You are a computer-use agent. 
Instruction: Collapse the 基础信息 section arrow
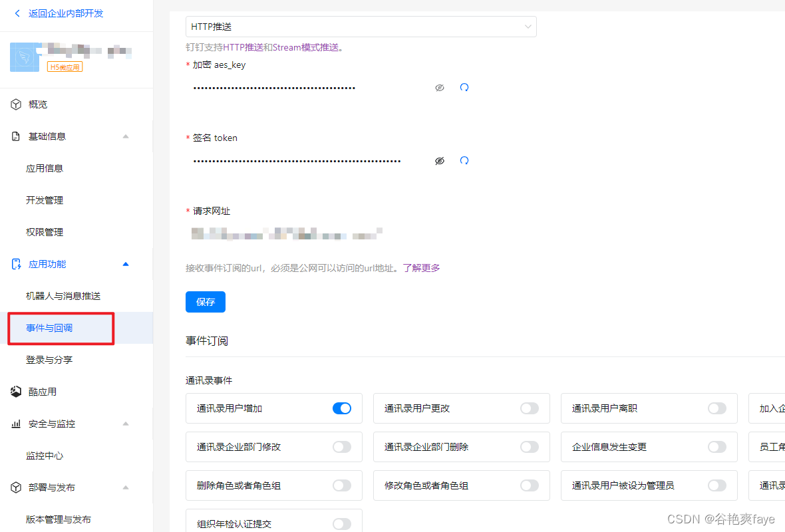[126, 136]
